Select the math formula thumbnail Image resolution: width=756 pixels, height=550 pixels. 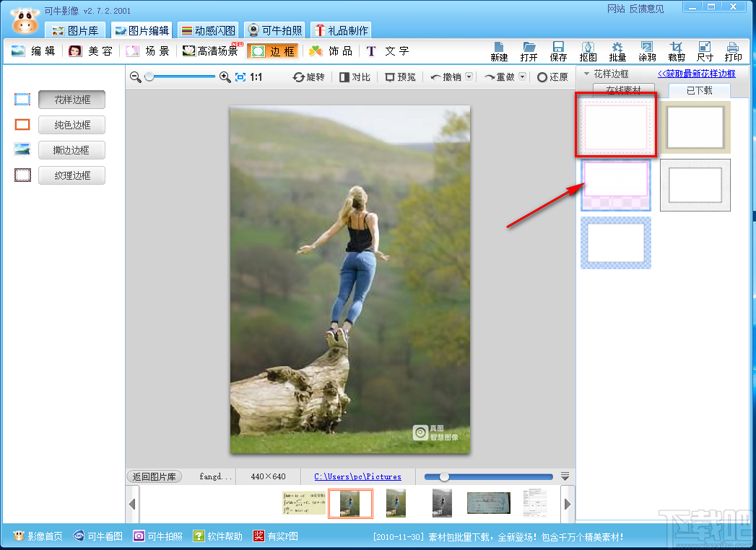point(304,503)
